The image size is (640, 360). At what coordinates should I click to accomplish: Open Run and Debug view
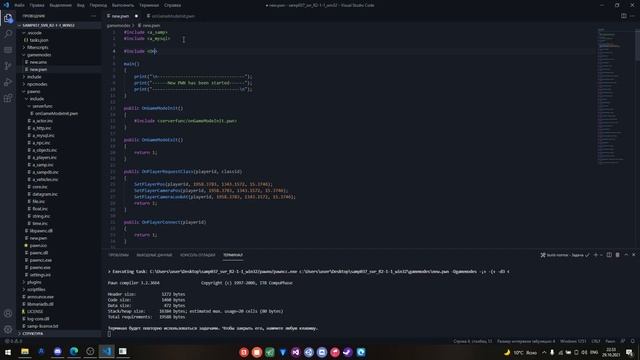click(x=8, y=82)
